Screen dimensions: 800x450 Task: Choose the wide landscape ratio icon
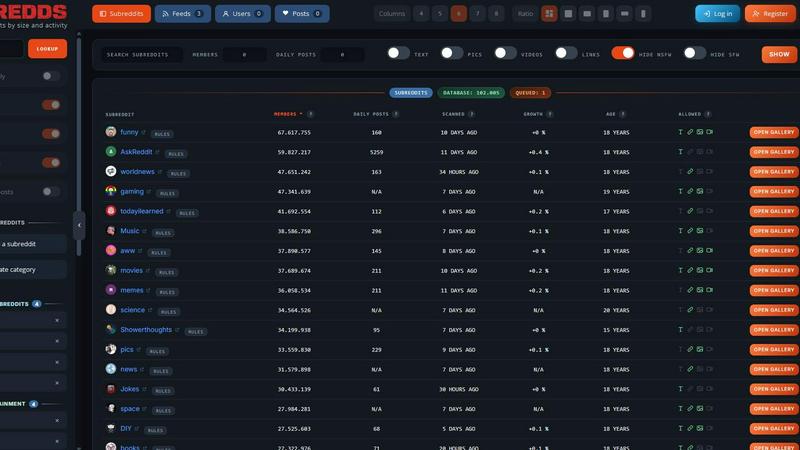pos(624,14)
